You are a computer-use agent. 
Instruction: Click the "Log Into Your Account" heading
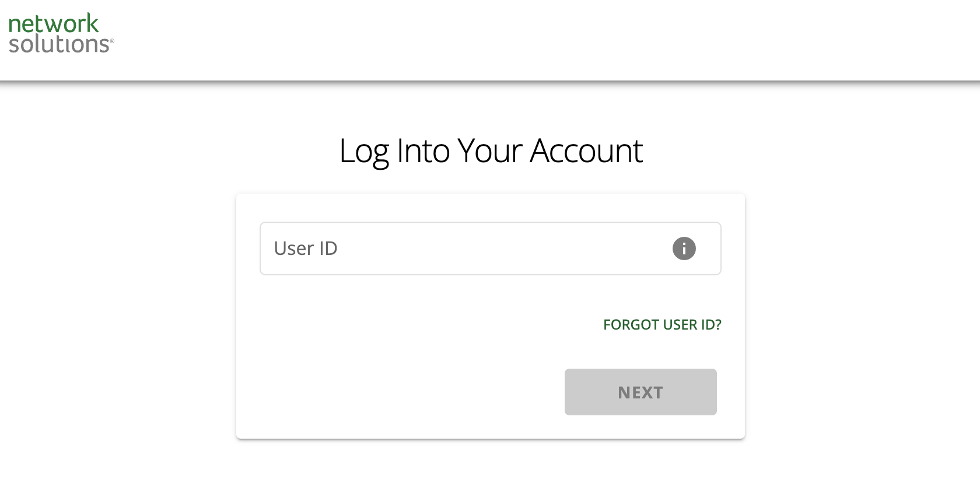(490, 150)
